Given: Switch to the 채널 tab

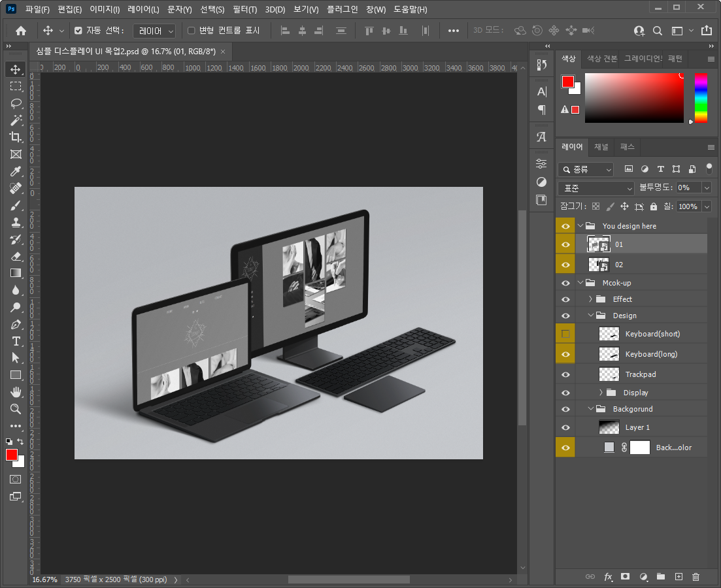Looking at the screenshot, I should [x=601, y=146].
